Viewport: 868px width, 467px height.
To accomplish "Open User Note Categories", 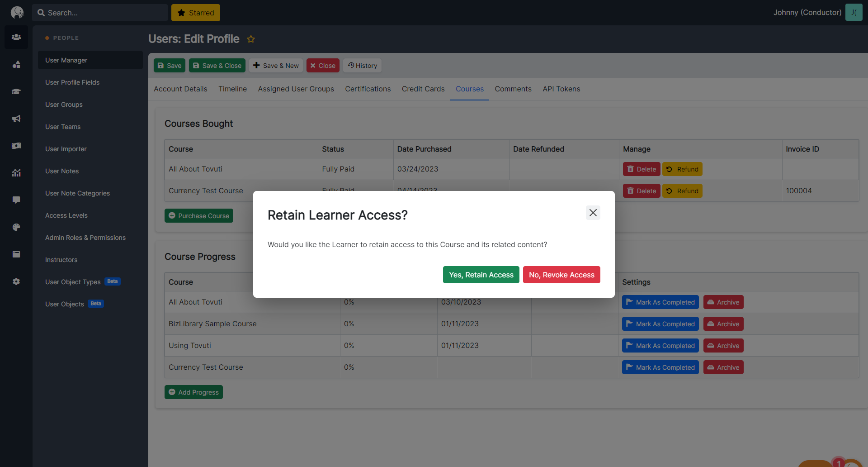I will (90, 193).
